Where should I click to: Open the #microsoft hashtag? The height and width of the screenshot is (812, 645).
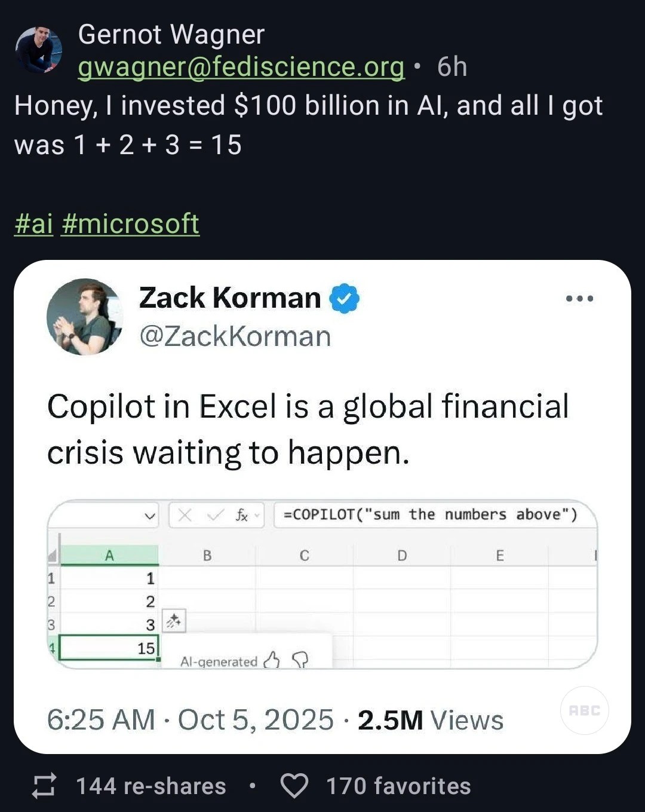[130, 224]
